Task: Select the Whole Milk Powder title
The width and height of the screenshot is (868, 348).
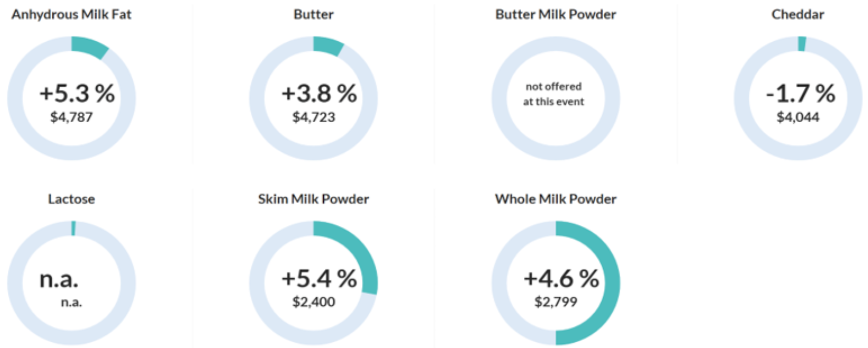Action: coord(556,199)
